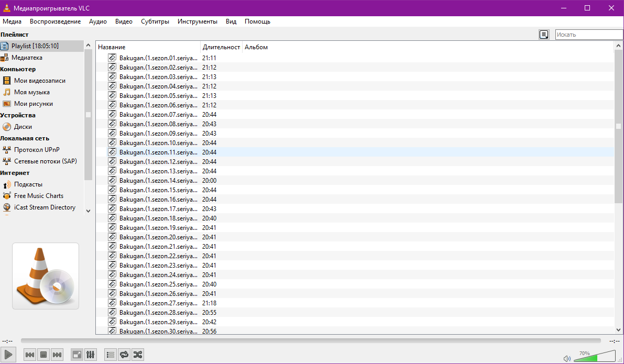This screenshot has height=364, width=624.
Task: Click the stop playback icon
Action: pyautogui.click(x=43, y=355)
